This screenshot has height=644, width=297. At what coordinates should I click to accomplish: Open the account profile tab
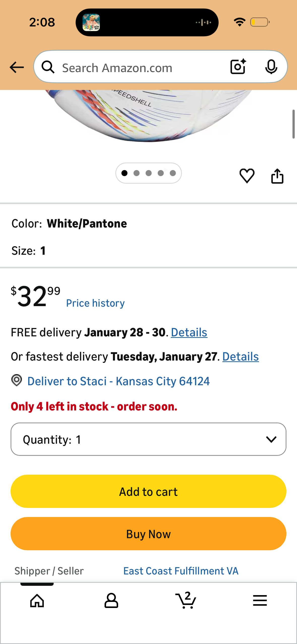pos(111,601)
